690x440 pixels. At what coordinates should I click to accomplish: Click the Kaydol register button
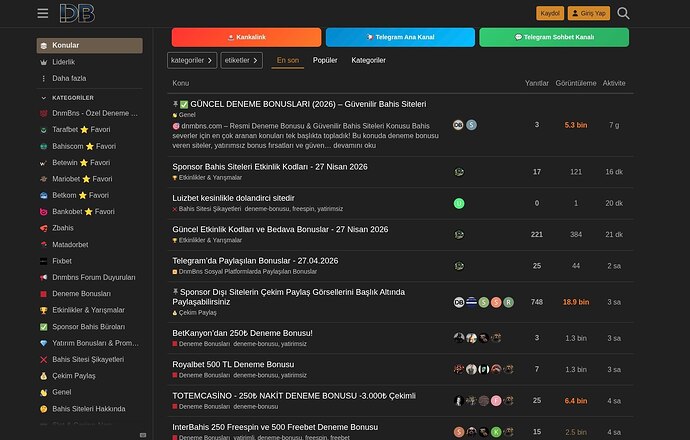click(550, 13)
